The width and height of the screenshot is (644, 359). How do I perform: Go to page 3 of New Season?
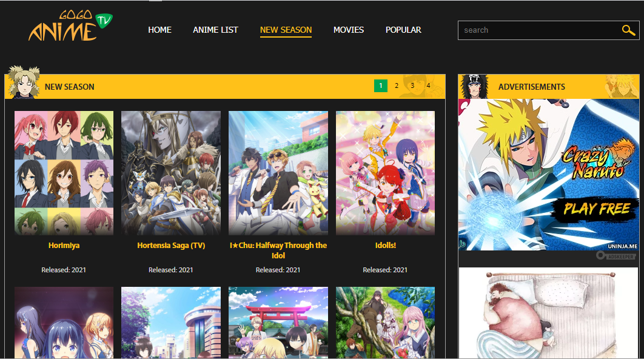point(412,86)
